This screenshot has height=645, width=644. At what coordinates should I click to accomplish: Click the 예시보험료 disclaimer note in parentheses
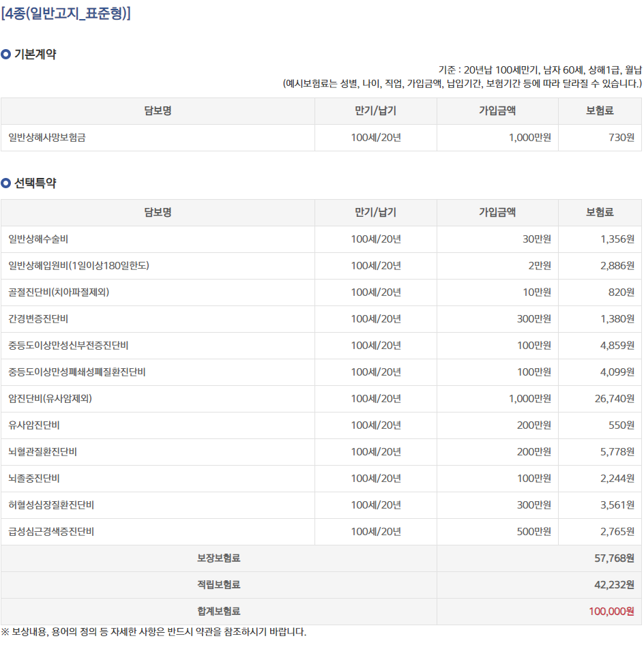tap(462, 83)
